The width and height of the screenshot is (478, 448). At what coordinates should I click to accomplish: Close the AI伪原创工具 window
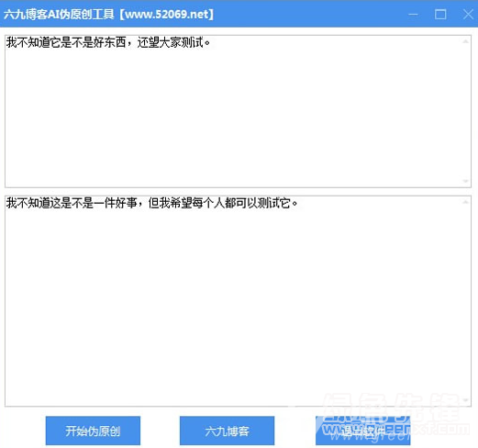(x=468, y=14)
